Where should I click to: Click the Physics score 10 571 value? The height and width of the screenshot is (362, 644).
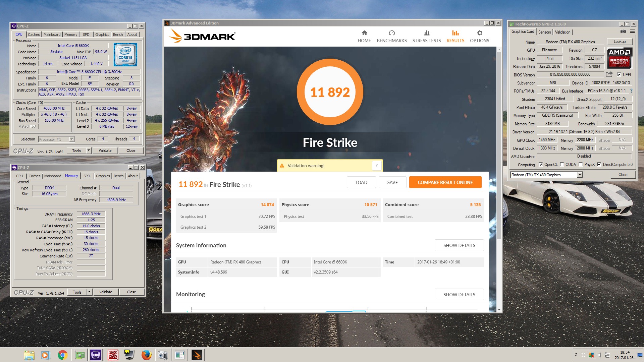[371, 204]
